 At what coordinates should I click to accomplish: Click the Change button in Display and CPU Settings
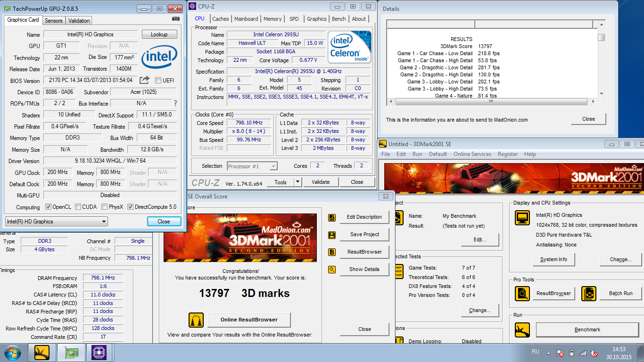[x=620, y=260]
